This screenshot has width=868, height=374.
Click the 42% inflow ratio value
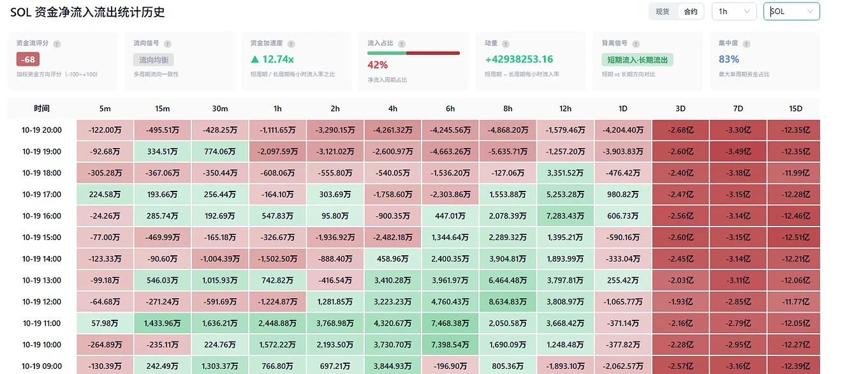click(x=378, y=64)
